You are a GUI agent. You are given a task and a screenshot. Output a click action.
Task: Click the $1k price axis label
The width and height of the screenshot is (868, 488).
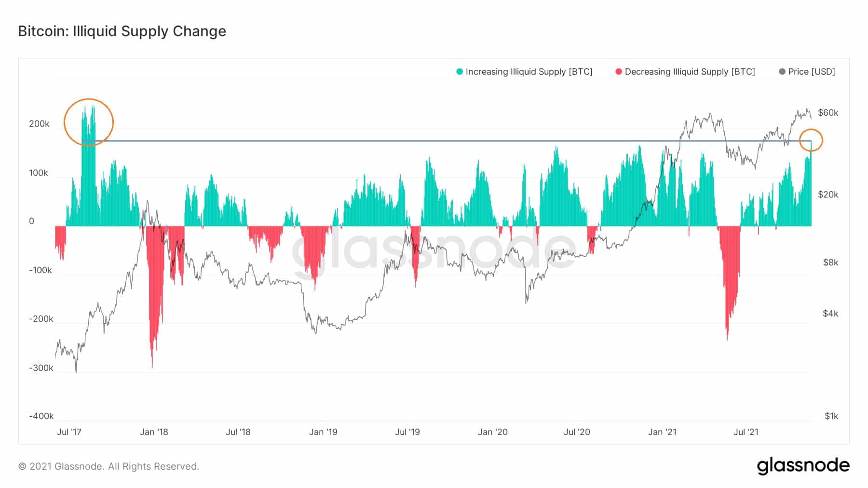(831, 416)
